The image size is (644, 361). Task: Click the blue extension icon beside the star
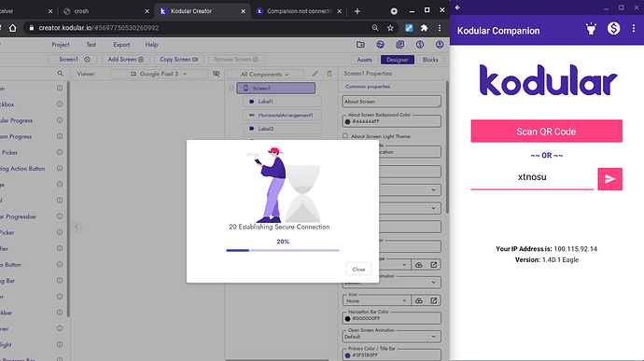tap(409, 28)
